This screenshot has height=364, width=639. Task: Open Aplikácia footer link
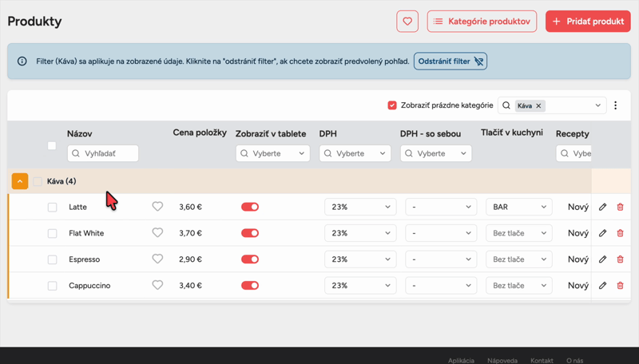pyautogui.click(x=461, y=360)
